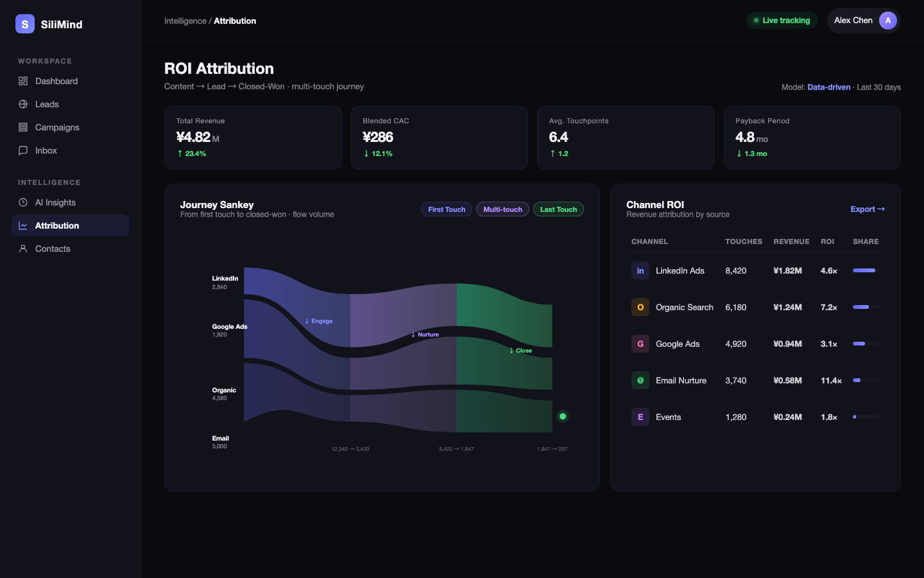Click the Email Nurture share bar

[866, 380]
